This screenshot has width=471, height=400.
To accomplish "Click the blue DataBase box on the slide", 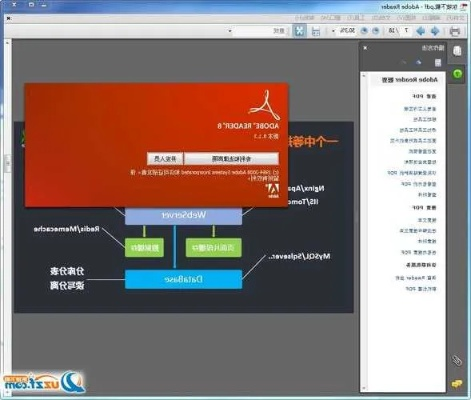I will (183, 279).
